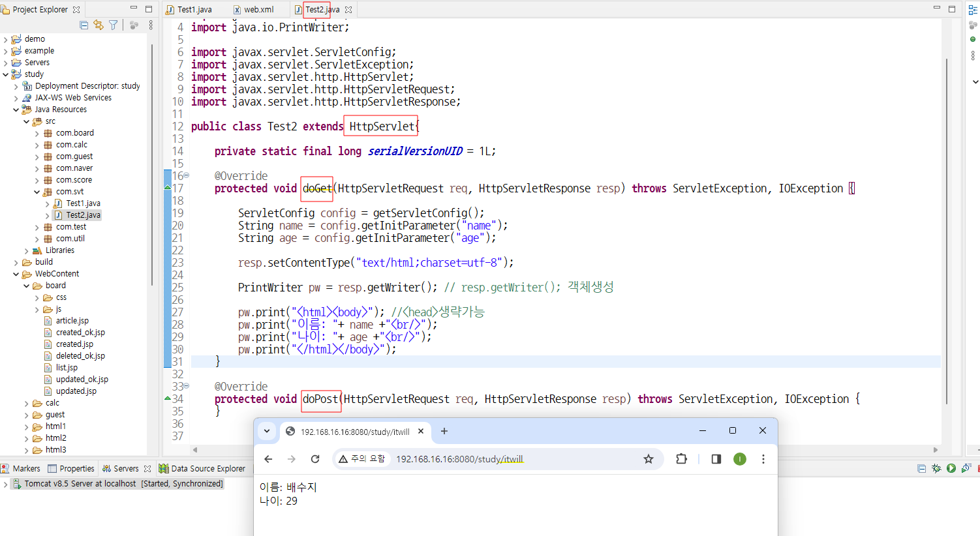Open the browser extensions puzzle icon
This screenshot has height=536, width=980.
click(681, 459)
